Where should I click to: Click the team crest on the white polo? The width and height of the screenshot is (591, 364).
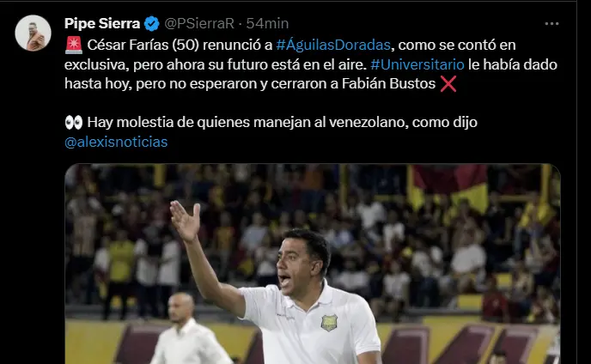(329, 323)
